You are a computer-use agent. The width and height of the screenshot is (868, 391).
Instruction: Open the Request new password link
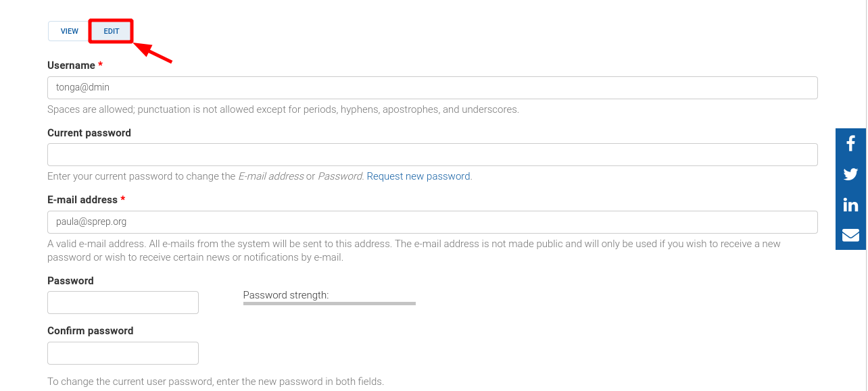point(418,176)
